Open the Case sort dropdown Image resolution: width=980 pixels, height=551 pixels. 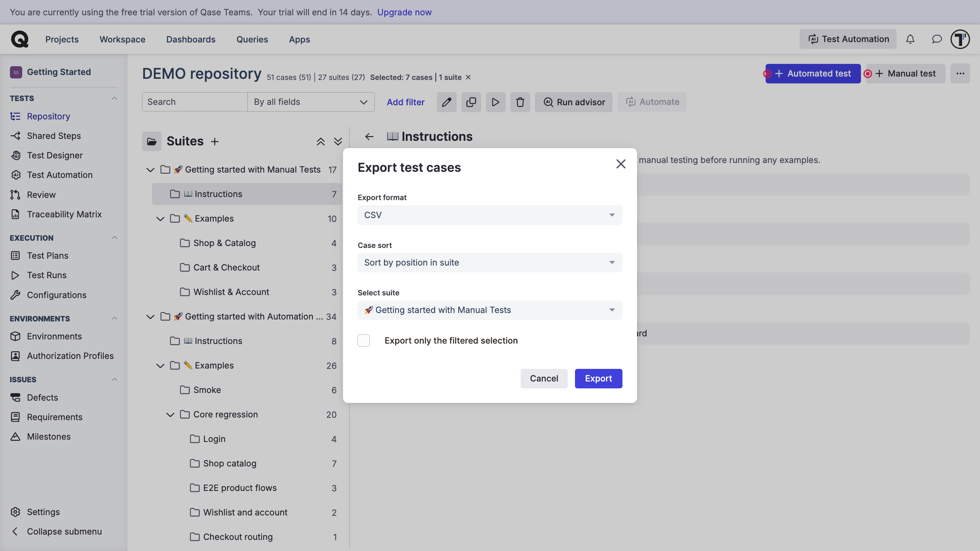(x=490, y=262)
